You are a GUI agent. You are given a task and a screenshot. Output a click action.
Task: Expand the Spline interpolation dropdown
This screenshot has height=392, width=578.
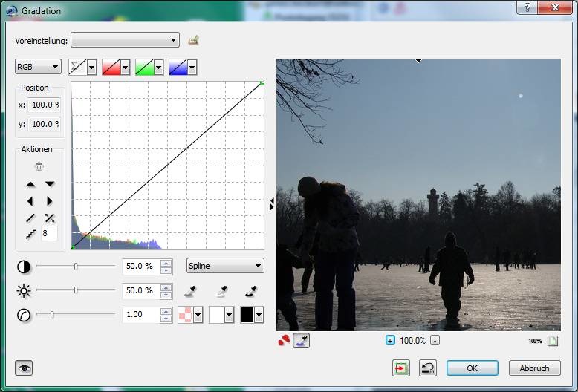click(x=225, y=266)
